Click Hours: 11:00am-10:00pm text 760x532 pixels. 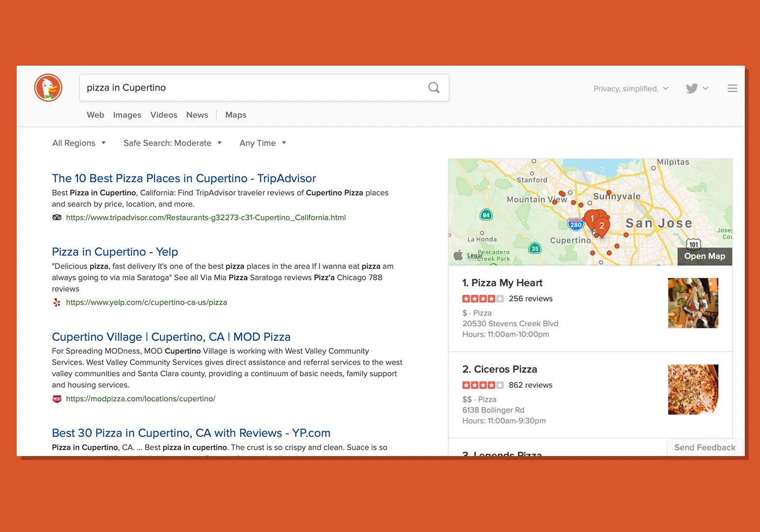click(x=506, y=335)
